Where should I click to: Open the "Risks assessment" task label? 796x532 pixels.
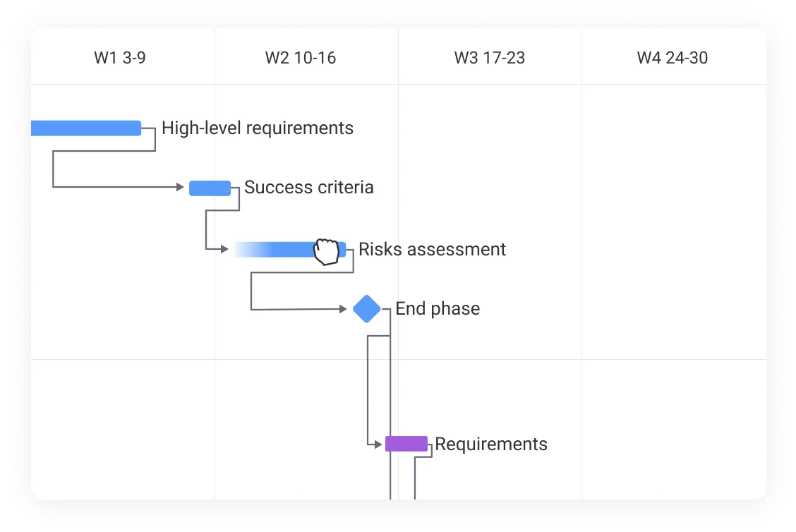pyautogui.click(x=432, y=250)
